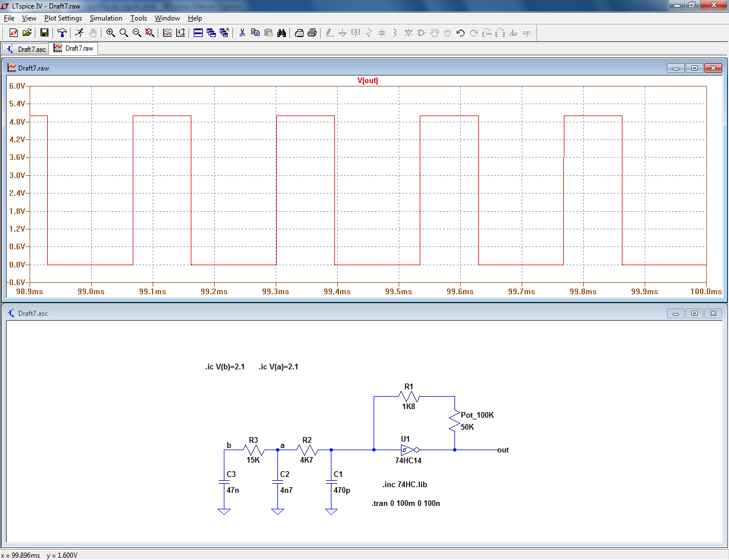This screenshot has height=560, width=729.
Task: Click the Zoom In magnifier icon
Action: tap(110, 33)
